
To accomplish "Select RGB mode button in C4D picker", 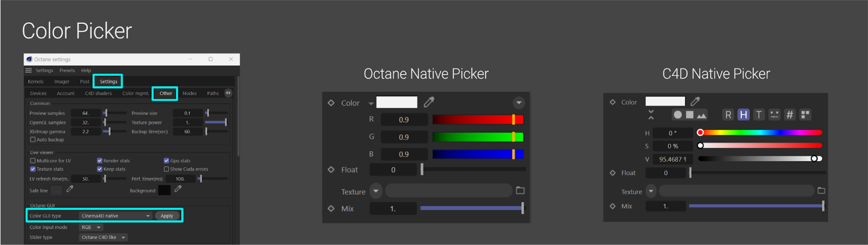I will [x=728, y=115].
